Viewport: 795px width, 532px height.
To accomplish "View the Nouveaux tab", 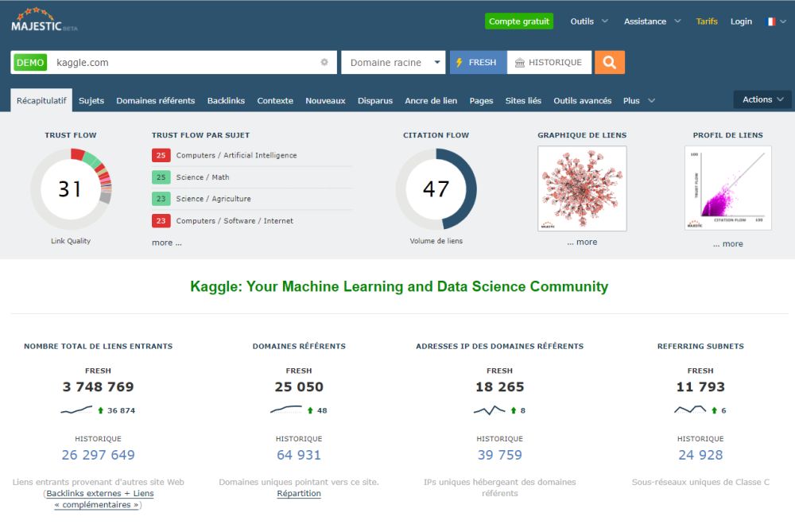I will click(325, 100).
